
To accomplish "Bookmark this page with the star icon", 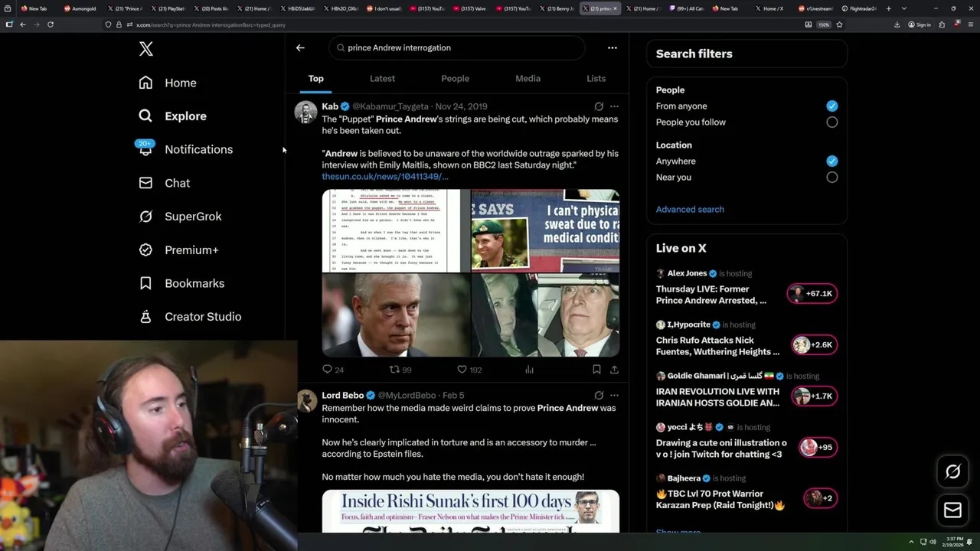I will [x=839, y=24].
